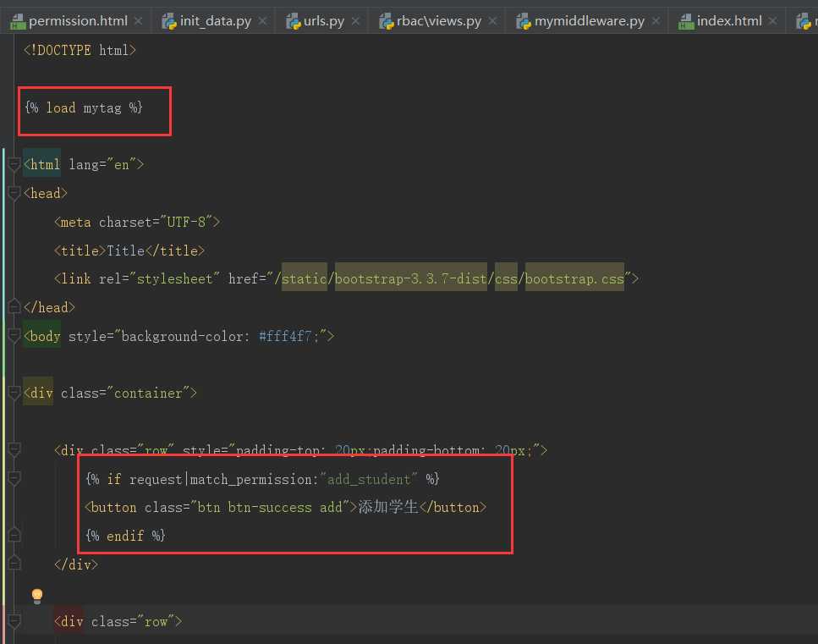Viewport: 818px width, 644px height.
Task: Collapse the last div class="row" fold marker
Action: pos(14,621)
